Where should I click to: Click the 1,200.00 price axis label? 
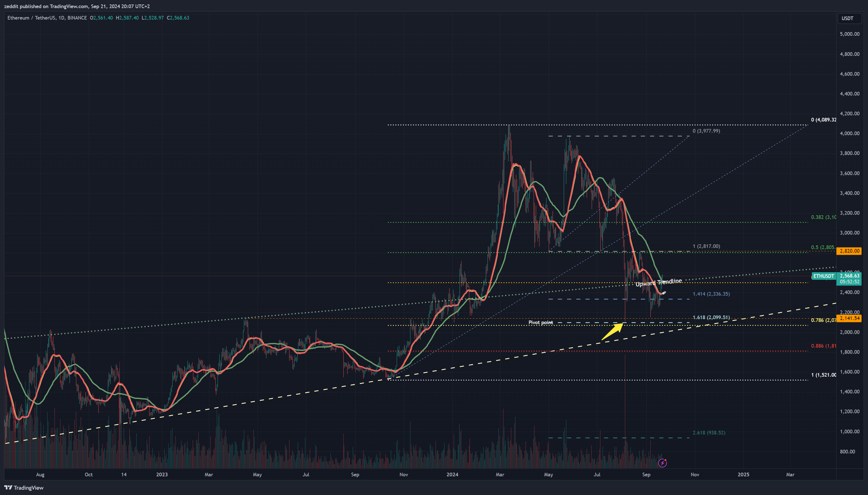pyautogui.click(x=849, y=411)
